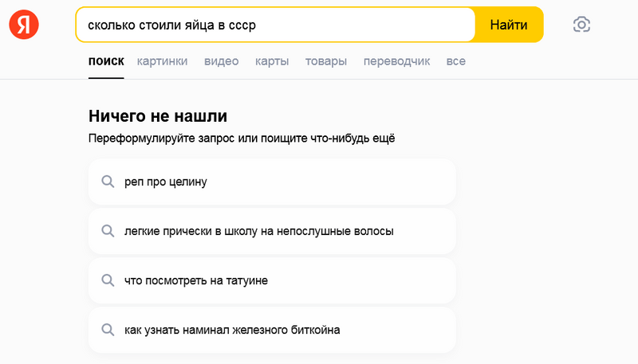Screen dimensions: 638x364
Task: Open camera image search icon
Action: point(581,25)
